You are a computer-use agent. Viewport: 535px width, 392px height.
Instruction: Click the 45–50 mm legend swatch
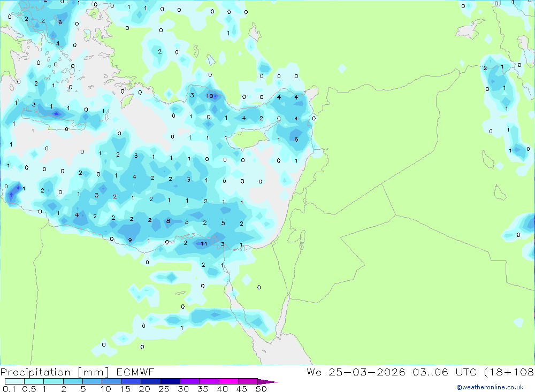(x=248, y=381)
